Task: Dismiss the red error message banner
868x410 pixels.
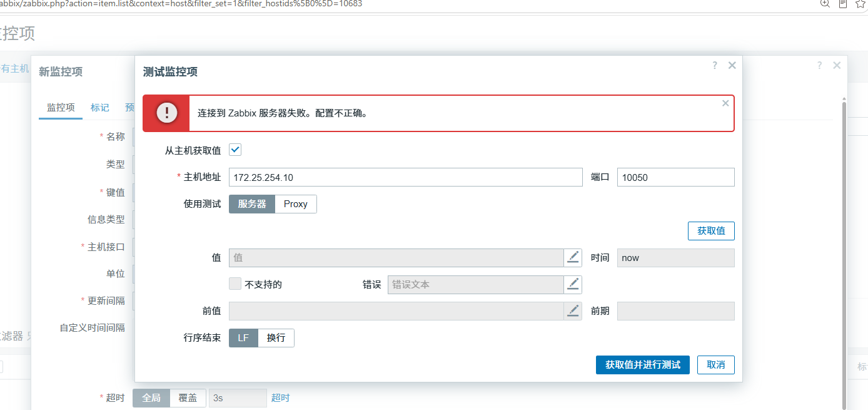Action: [x=725, y=103]
